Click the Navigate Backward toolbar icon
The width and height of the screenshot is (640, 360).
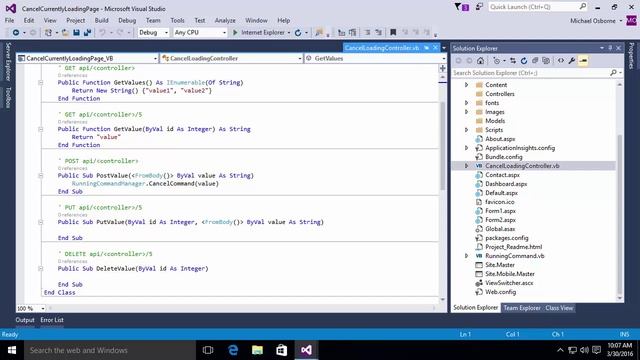pos(16,33)
